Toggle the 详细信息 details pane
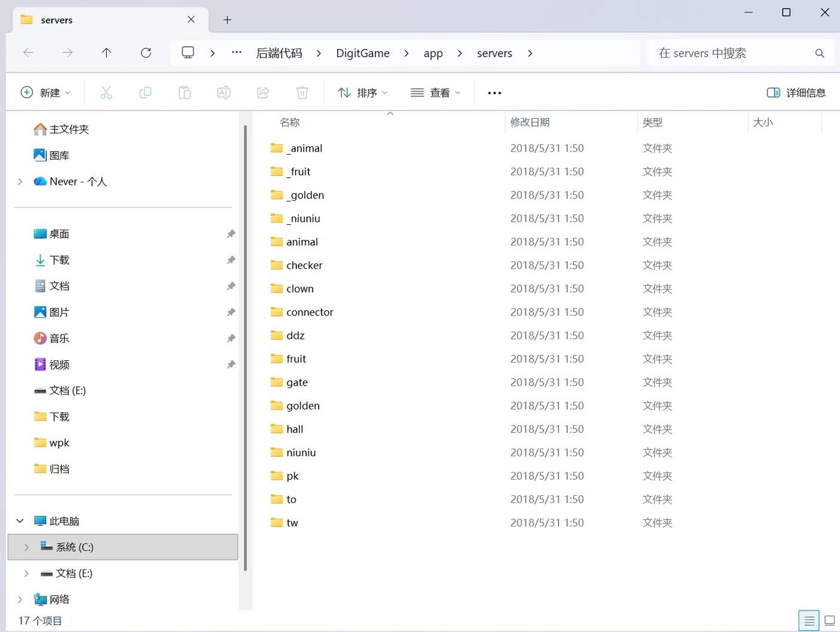 (x=796, y=92)
